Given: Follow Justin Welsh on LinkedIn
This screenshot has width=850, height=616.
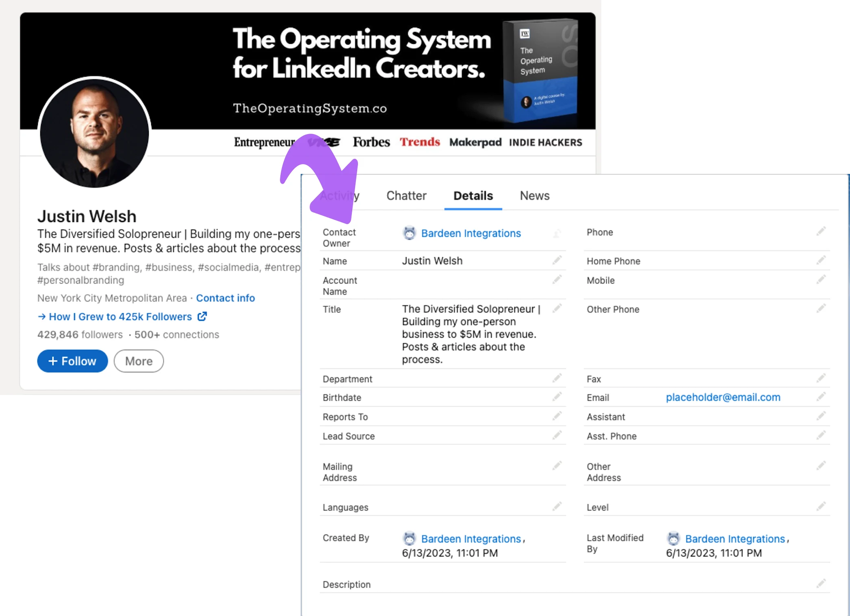Looking at the screenshot, I should pyautogui.click(x=72, y=361).
